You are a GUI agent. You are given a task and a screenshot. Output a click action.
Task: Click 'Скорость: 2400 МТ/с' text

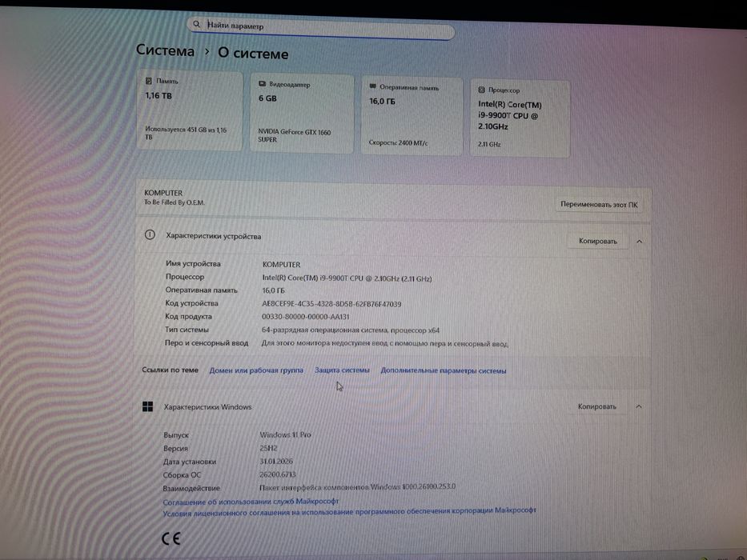coord(398,143)
